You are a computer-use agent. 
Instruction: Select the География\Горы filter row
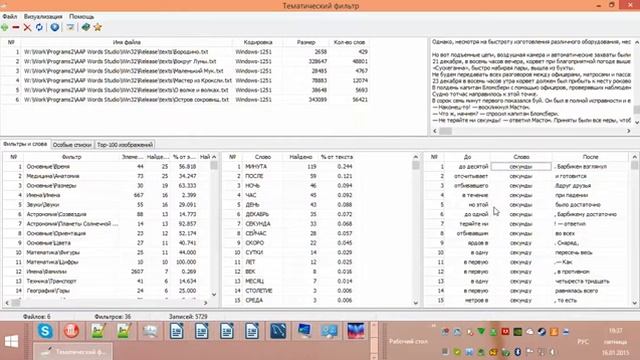pos(107,291)
